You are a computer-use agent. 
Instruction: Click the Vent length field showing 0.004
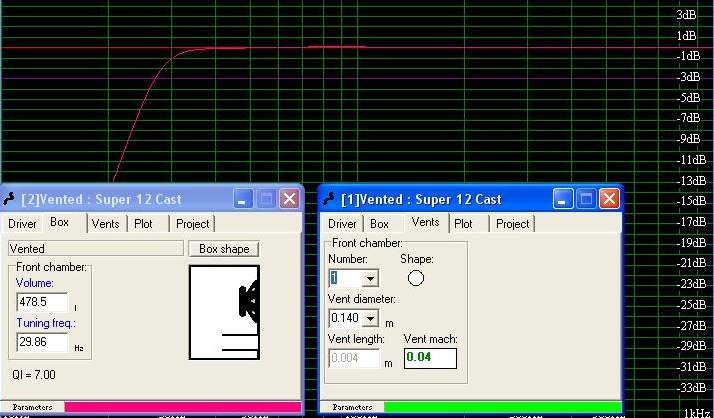(x=354, y=358)
